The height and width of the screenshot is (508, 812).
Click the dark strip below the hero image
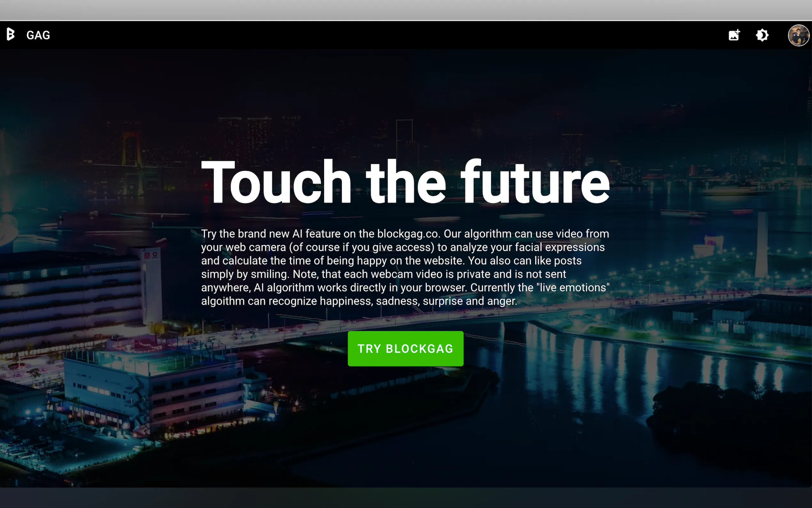(x=406, y=498)
